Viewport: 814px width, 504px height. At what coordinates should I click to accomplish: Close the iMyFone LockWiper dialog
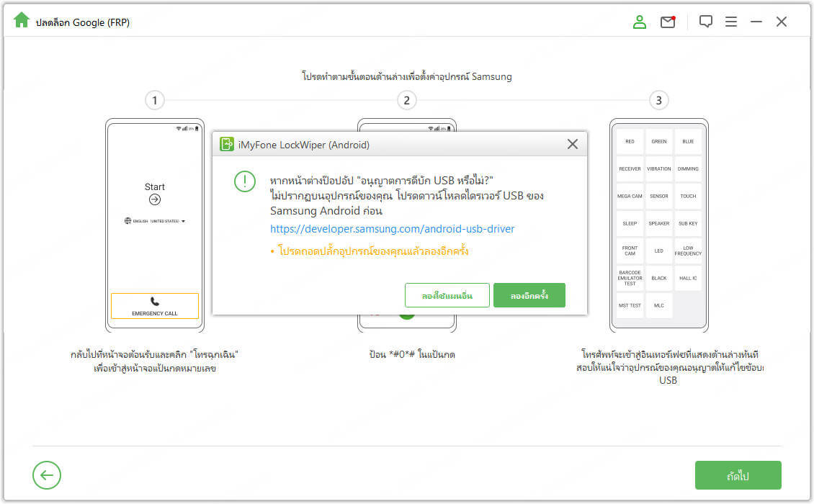click(x=572, y=144)
